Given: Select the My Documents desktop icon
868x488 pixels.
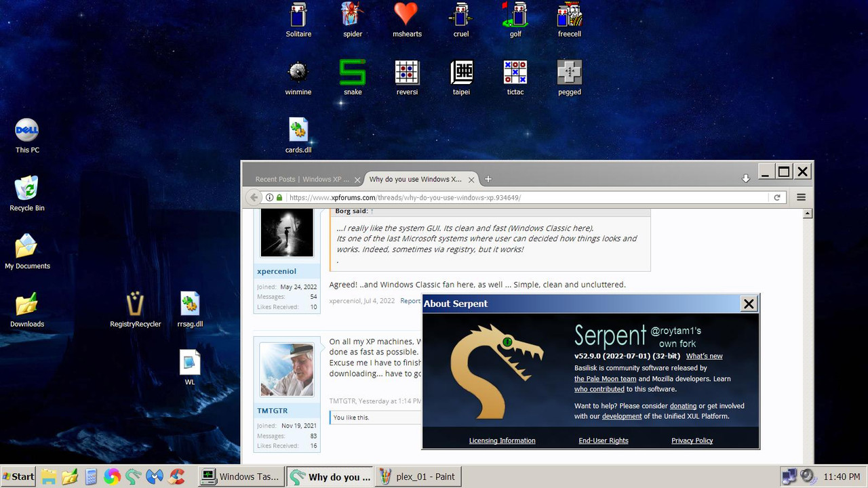Looking at the screenshot, I should (x=27, y=251).
